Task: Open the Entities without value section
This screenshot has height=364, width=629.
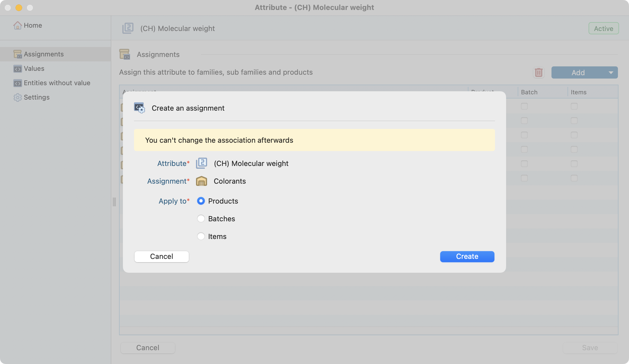Action: 57,83
